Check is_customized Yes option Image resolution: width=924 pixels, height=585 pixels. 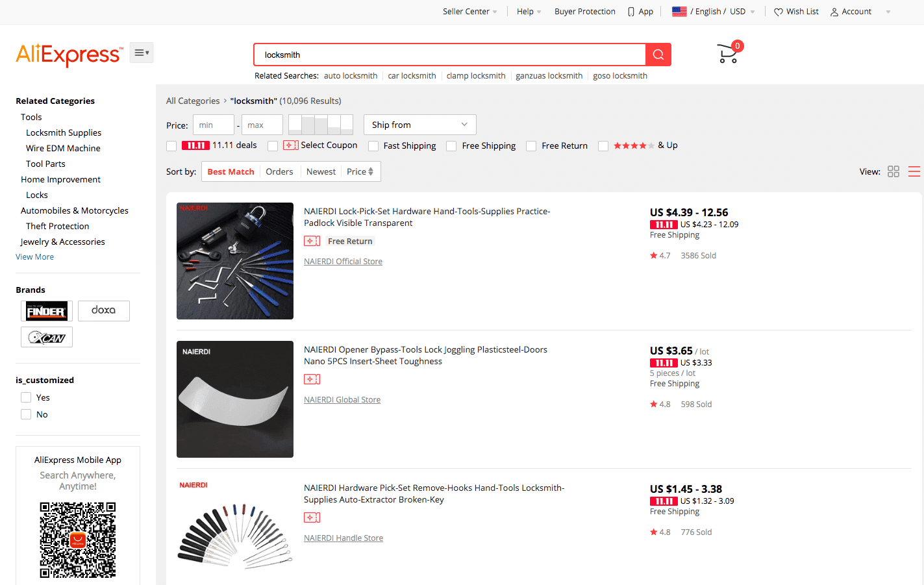tap(26, 397)
